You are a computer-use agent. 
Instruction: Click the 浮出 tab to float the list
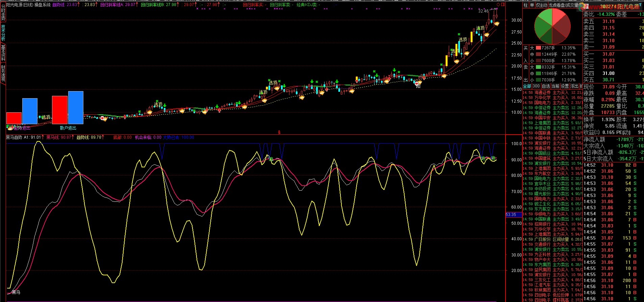coord(574,86)
